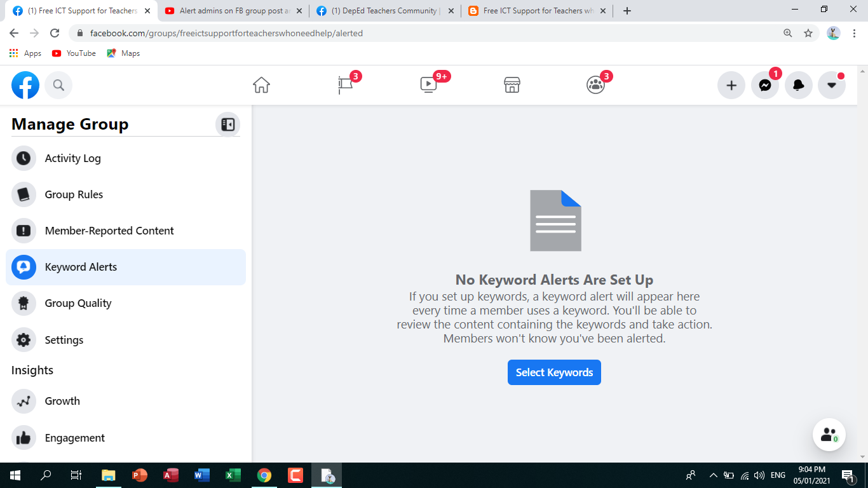Open the Watch video icon
The width and height of the screenshot is (868, 488).
click(x=429, y=85)
